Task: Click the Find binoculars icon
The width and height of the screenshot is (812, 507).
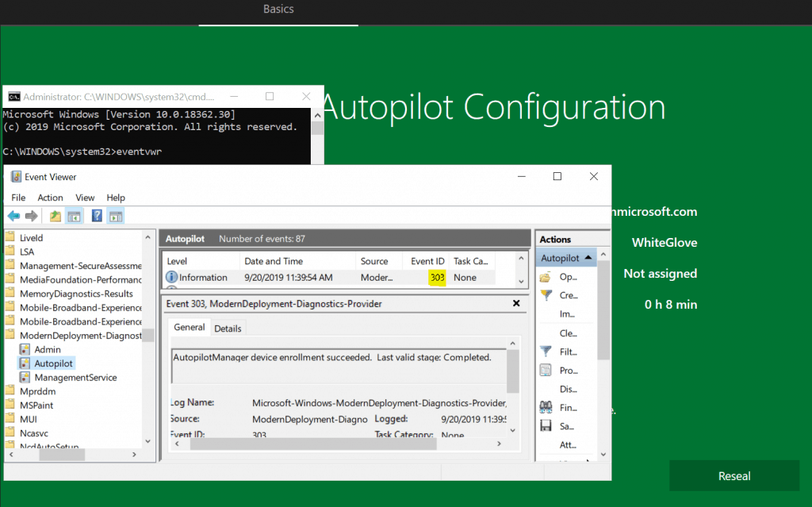Action: point(546,408)
